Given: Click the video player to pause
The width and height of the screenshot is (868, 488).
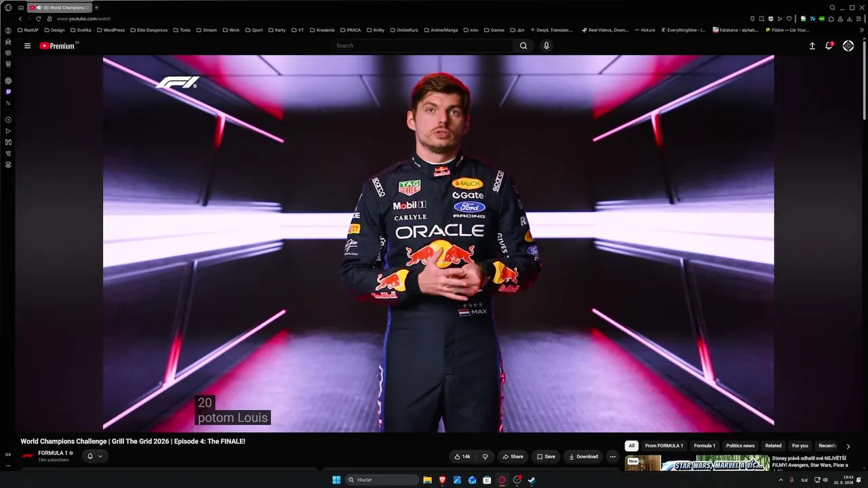Looking at the screenshot, I should [438, 243].
